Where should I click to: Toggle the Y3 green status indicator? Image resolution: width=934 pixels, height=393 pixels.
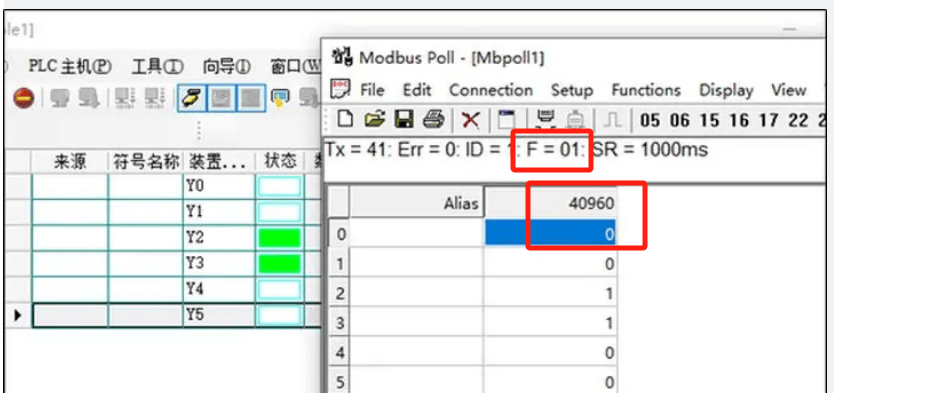point(279,264)
